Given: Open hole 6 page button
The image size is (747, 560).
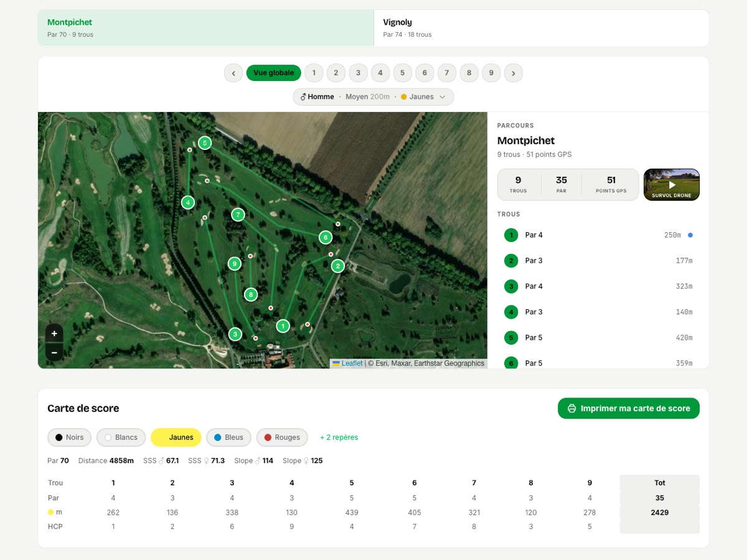Looking at the screenshot, I should [425, 73].
